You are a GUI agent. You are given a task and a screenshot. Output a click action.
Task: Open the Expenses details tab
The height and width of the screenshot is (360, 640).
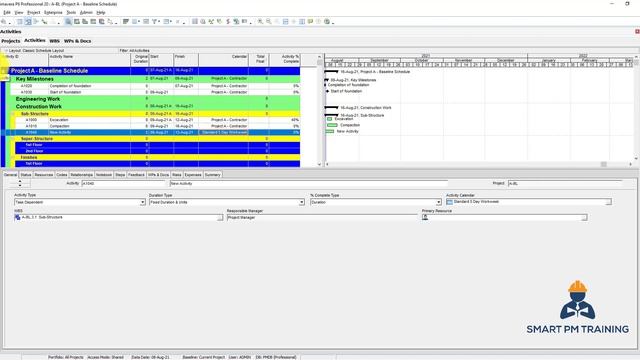[x=193, y=175]
